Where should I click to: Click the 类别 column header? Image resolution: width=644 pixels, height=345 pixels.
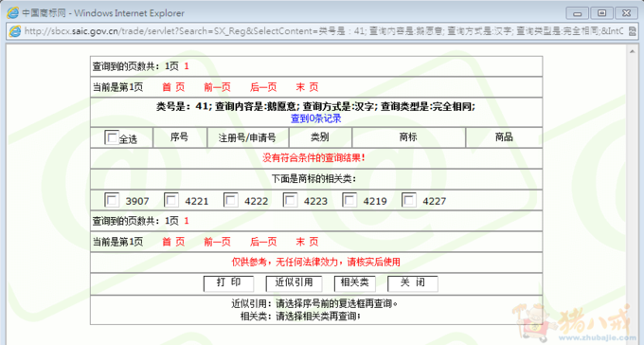pos(320,136)
